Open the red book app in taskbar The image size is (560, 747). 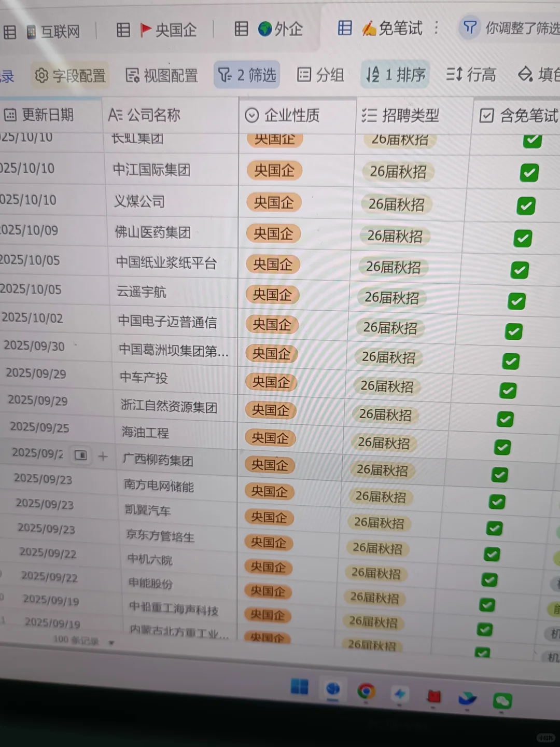pos(434,696)
